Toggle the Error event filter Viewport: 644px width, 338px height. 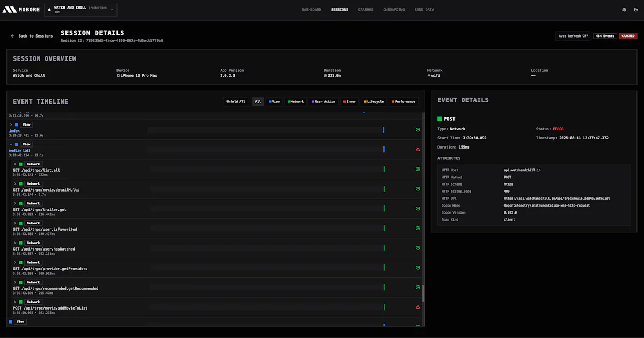click(349, 101)
